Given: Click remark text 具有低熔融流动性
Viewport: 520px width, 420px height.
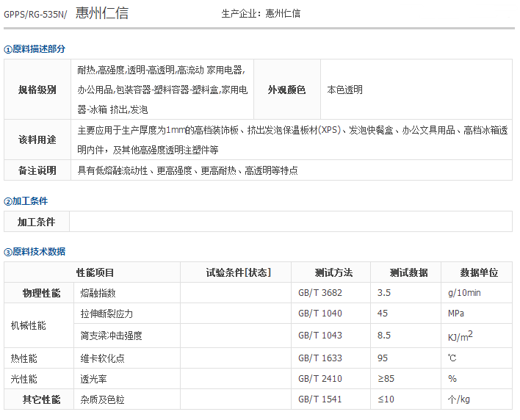Looking at the screenshot, I should [187, 170].
